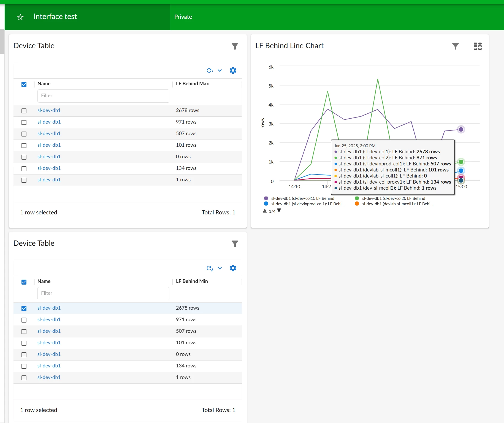Expand refresh options dropdown in bottom table
Screen dimensions: 504x423
click(220, 268)
